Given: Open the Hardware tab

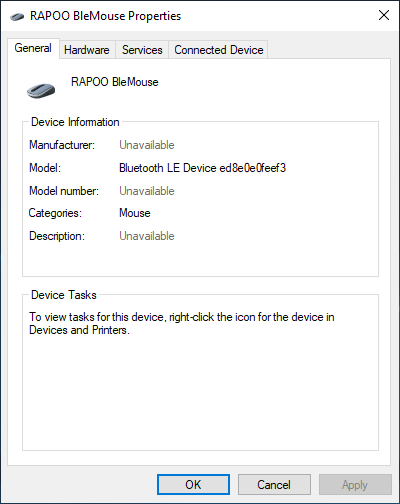Looking at the screenshot, I should 87,50.
